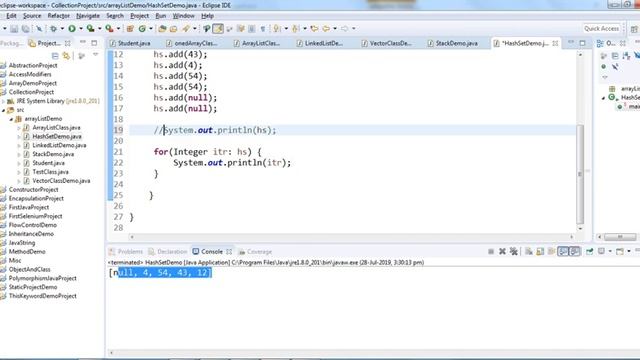
Task: Toggle Show Whitespace Characters paragraph icon
Action: [263, 29]
